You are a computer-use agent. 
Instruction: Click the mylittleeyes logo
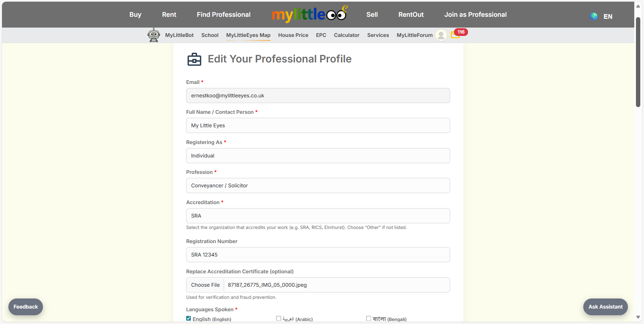(309, 14)
